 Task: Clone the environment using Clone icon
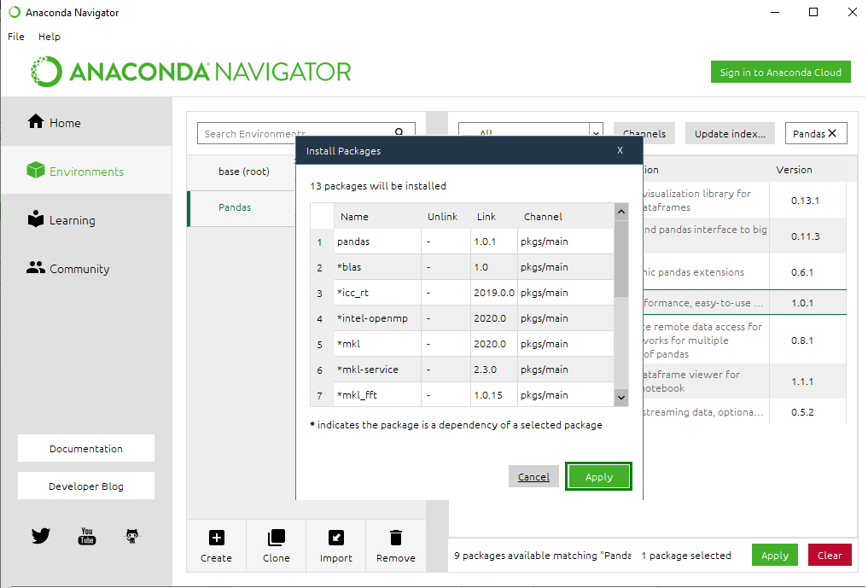pyautogui.click(x=276, y=538)
